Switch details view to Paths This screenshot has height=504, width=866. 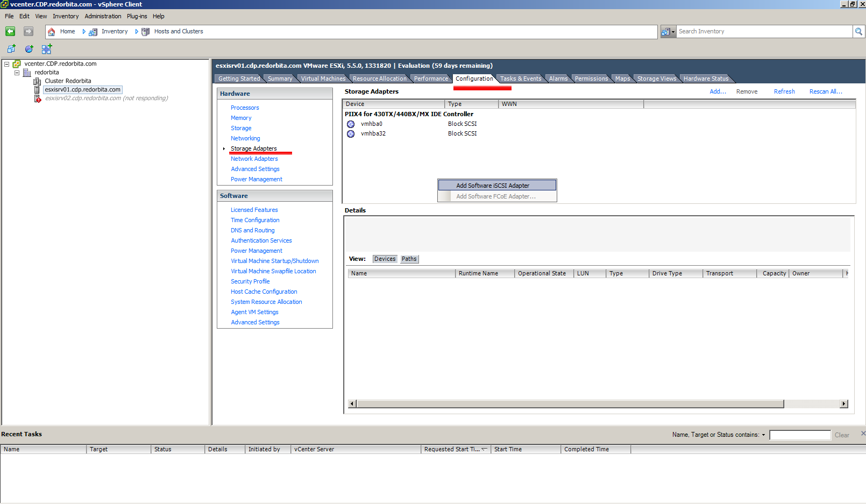pyautogui.click(x=409, y=259)
